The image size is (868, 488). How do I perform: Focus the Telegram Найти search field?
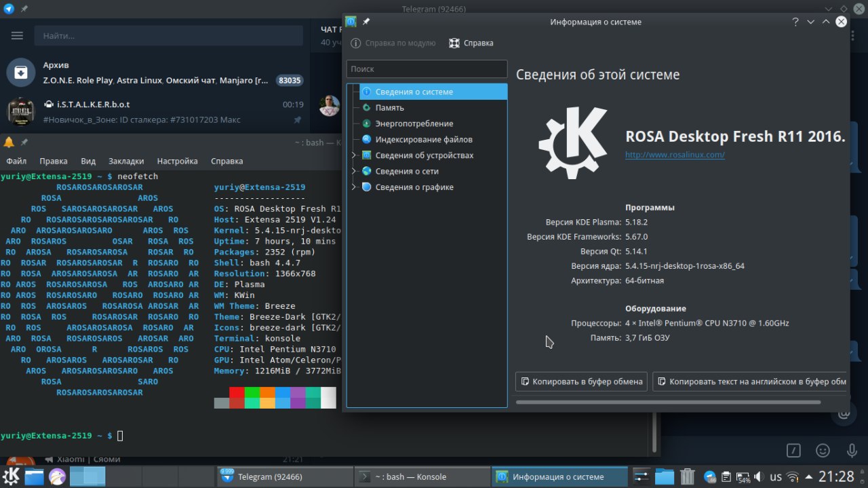pyautogui.click(x=168, y=35)
